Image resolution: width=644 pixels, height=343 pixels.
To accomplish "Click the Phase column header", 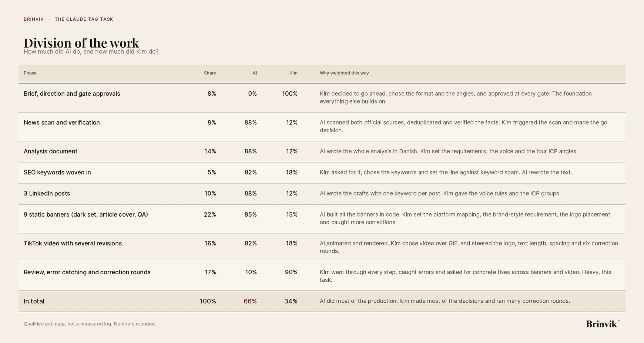I will (x=30, y=73).
